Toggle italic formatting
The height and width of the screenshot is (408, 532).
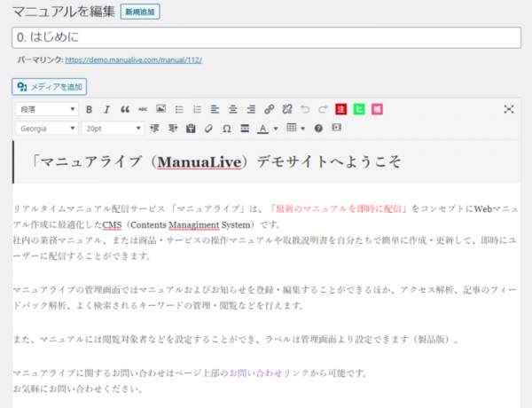coord(107,109)
